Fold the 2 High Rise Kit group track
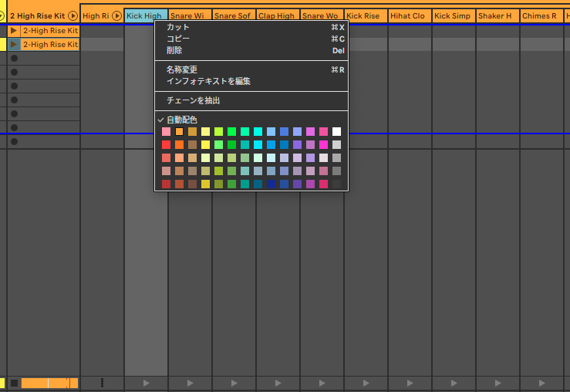Screen dimensions: 570x392 pyautogui.click(x=73, y=15)
